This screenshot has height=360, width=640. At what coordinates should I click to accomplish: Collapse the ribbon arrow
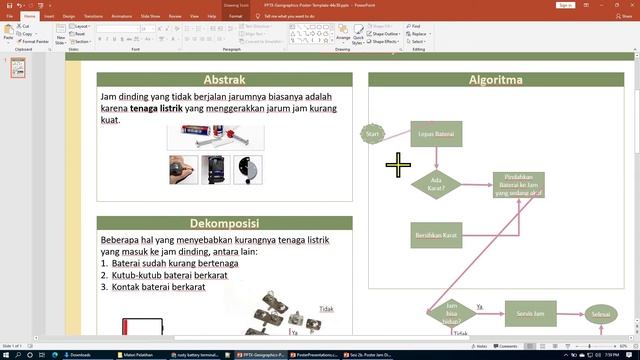635,49
